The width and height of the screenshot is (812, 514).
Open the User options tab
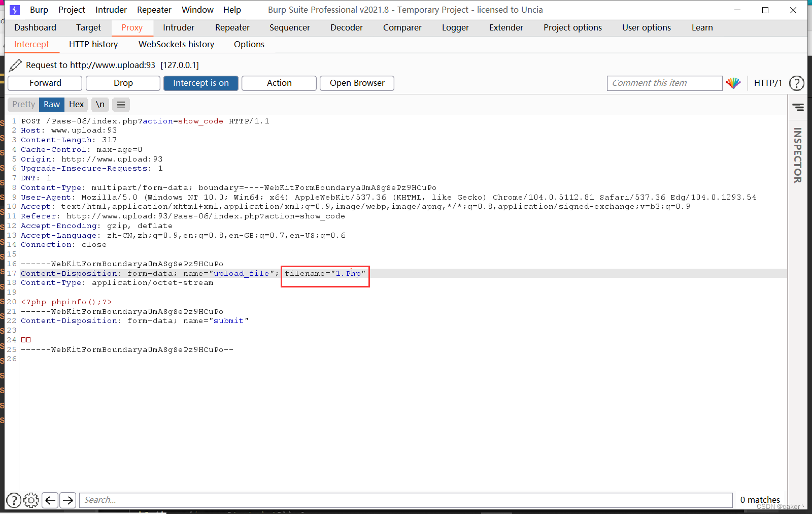(x=647, y=28)
